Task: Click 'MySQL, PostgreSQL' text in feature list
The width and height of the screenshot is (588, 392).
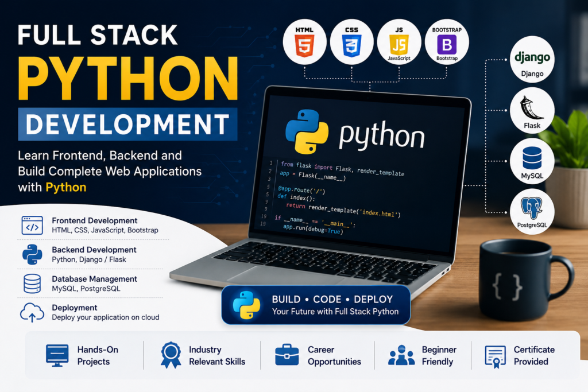Action: point(86,289)
